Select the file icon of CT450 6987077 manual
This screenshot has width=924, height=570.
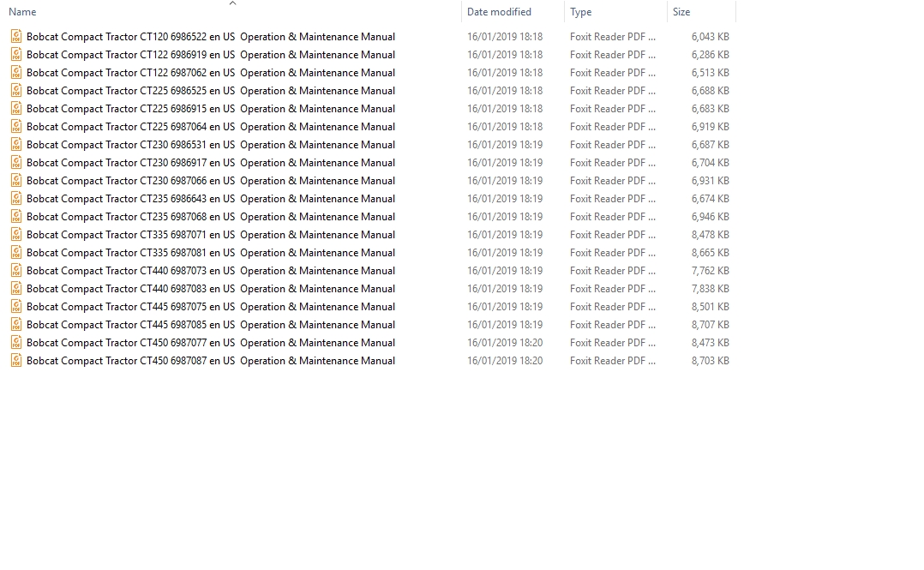pos(16,343)
